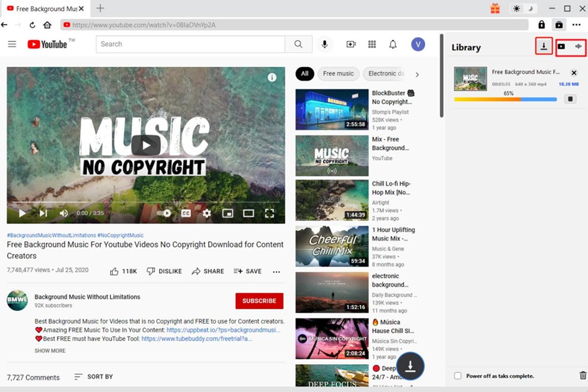Click the red SUBSCRIBE button
The height and width of the screenshot is (392, 588).
(259, 301)
